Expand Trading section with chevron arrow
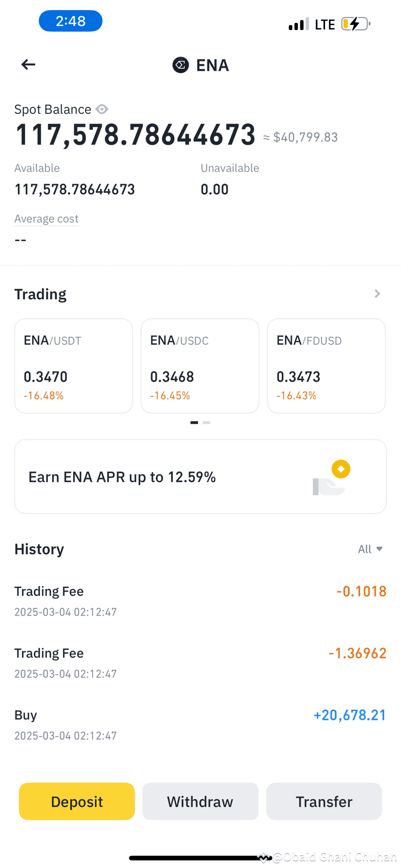 point(377,294)
